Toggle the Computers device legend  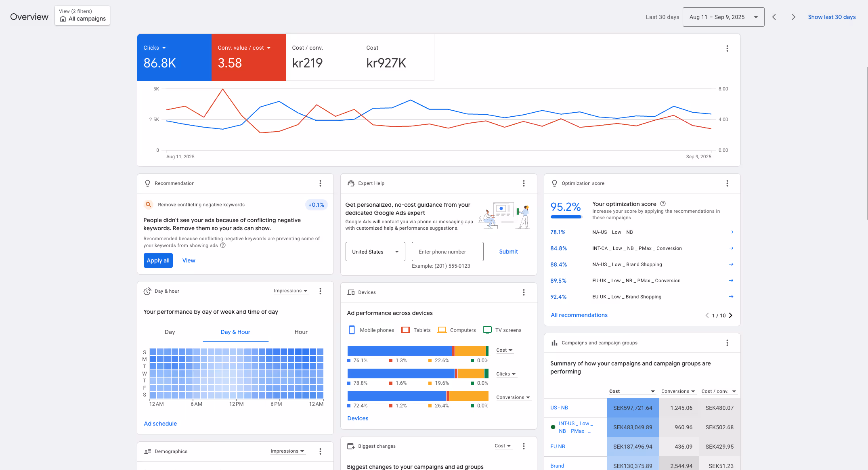(x=457, y=330)
